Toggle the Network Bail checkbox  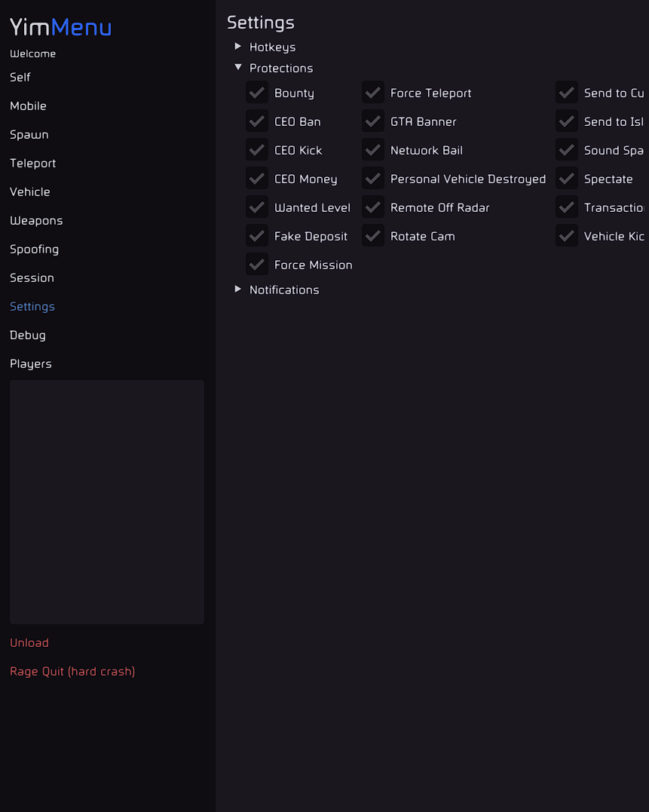(372, 149)
